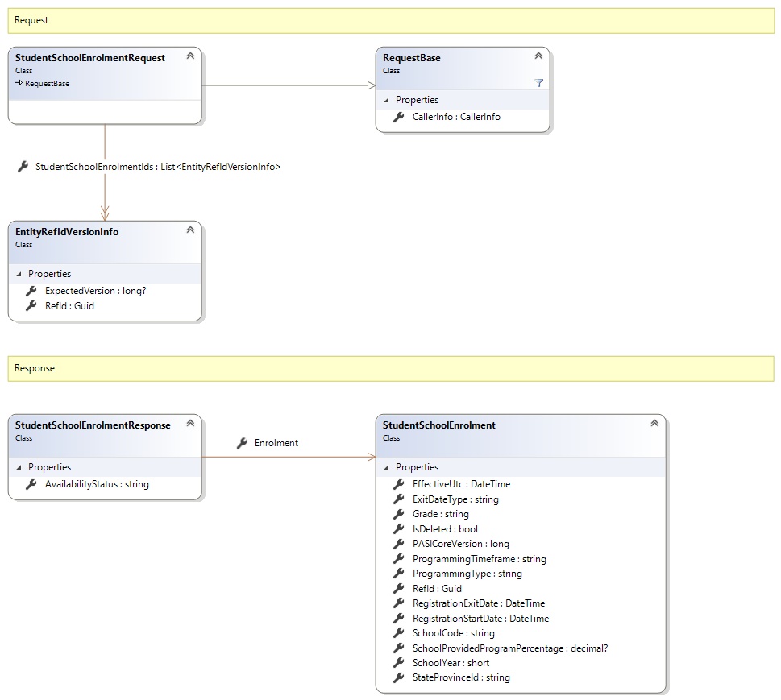
Task: Click the RequestBase inheritance link under StudentSchoolEnrolmentRequest
Action: 46,83
